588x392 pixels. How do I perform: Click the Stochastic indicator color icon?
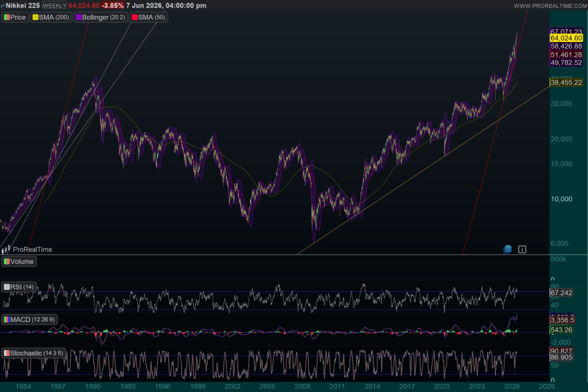pos(7,353)
